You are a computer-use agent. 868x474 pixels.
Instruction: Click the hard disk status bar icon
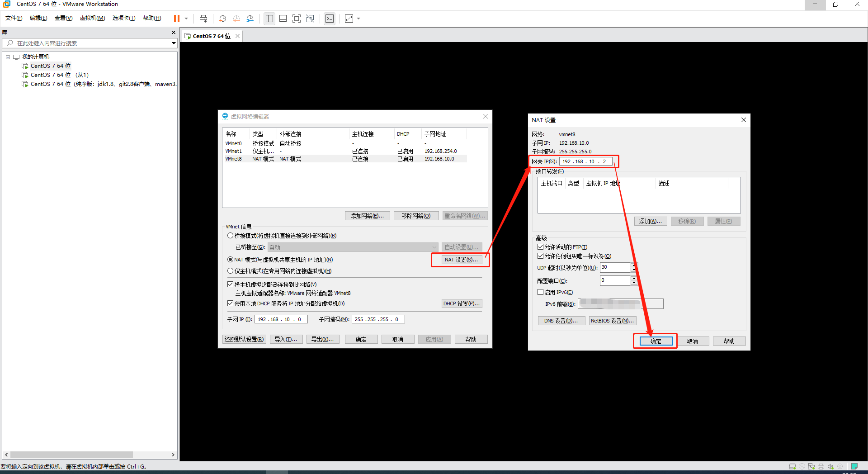coord(792,466)
